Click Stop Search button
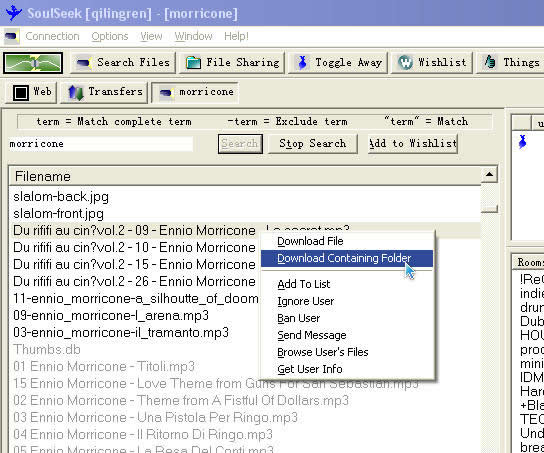The image size is (544, 453). pyautogui.click(x=313, y=144)
